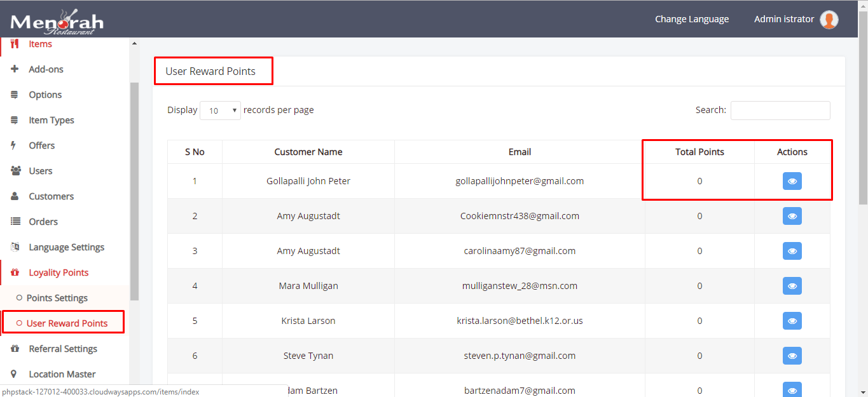
Task: Open Change Language in header
Action: 692,19
